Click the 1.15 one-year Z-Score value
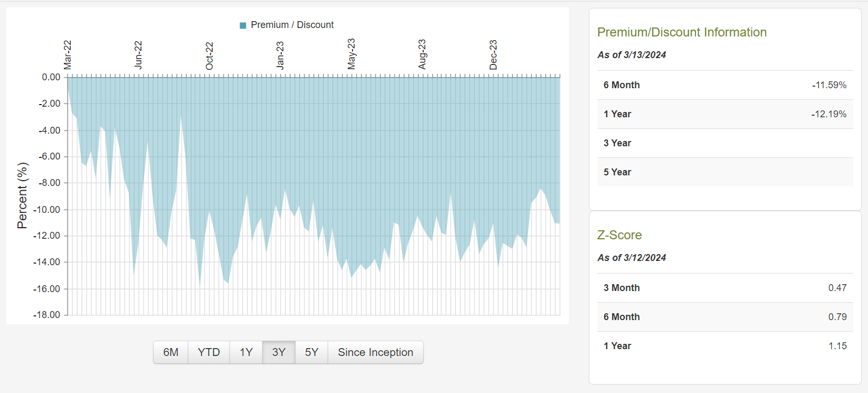 (x=837, y=346)
